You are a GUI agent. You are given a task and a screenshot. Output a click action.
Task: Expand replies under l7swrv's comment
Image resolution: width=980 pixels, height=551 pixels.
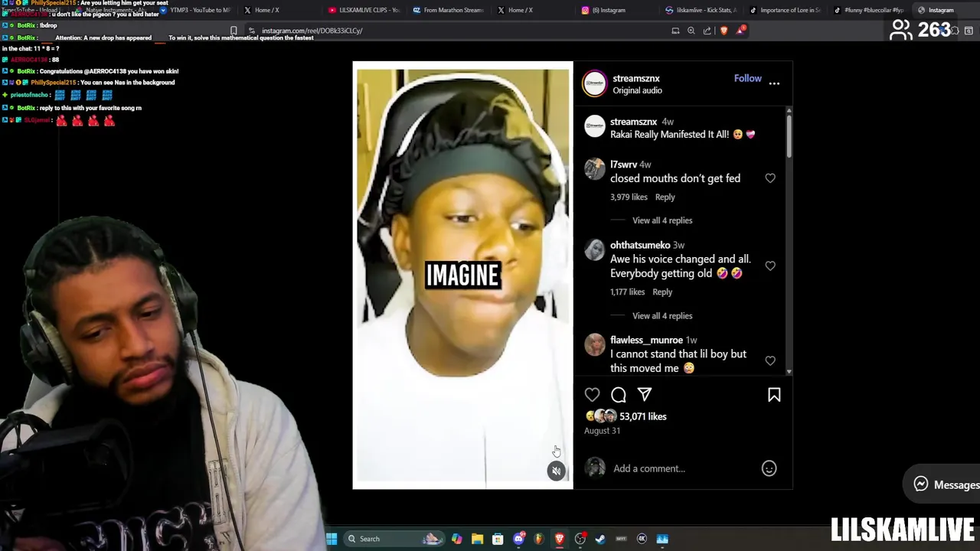662,220
